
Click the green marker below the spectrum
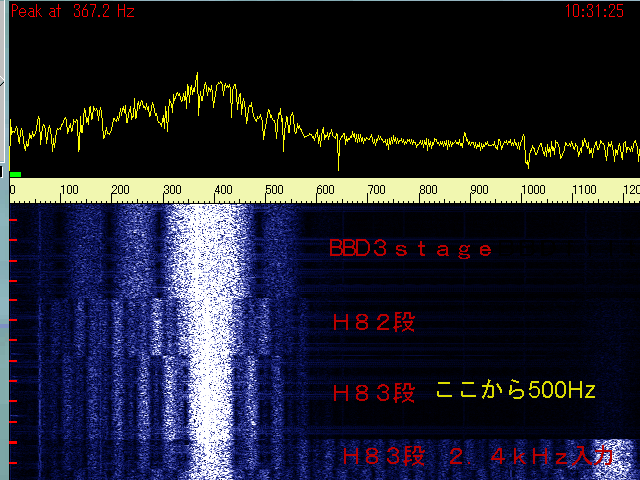15,174
